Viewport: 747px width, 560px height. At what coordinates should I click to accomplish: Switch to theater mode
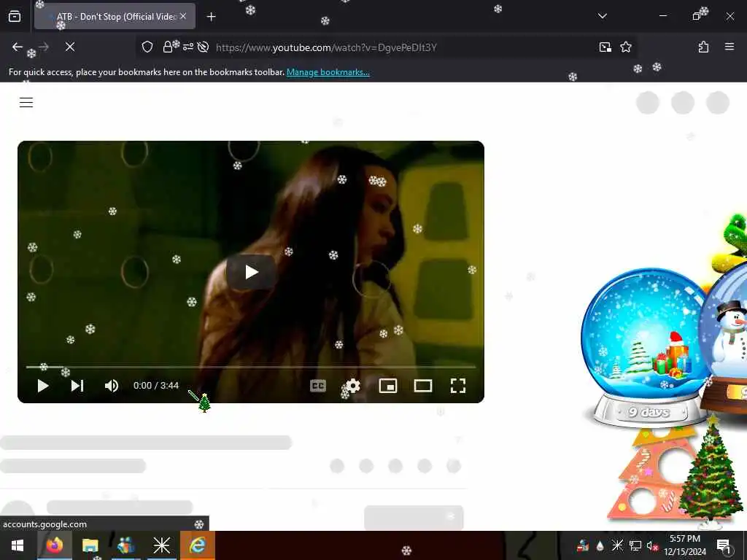(x=423, y=386)
